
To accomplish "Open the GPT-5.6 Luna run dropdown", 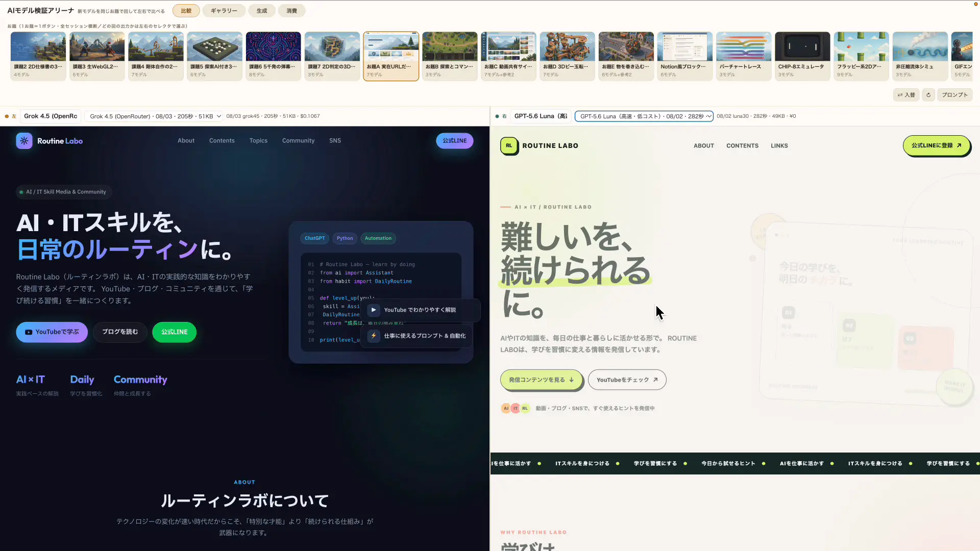I will (x=644, y=116).
